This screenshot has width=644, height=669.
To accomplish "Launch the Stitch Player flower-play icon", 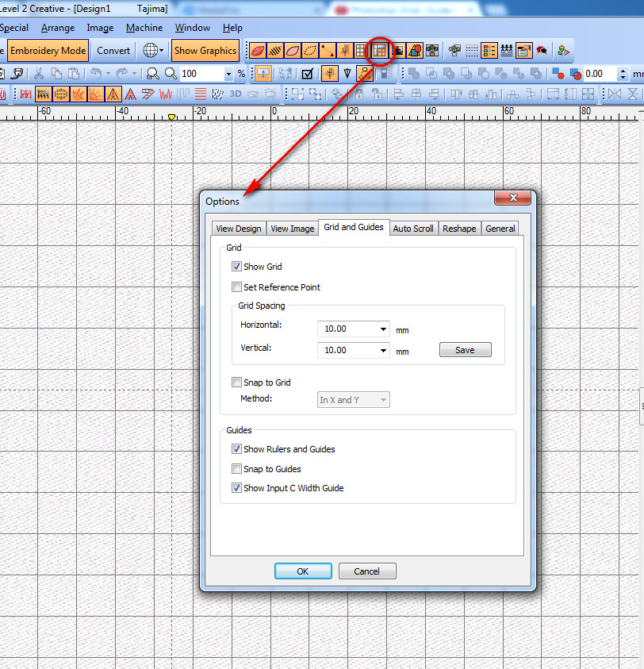I will click(563, 51).
